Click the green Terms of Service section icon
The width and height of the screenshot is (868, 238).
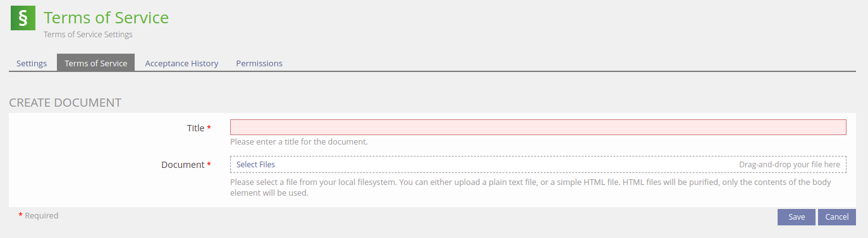pyautogui.click(x=23, y=18)
